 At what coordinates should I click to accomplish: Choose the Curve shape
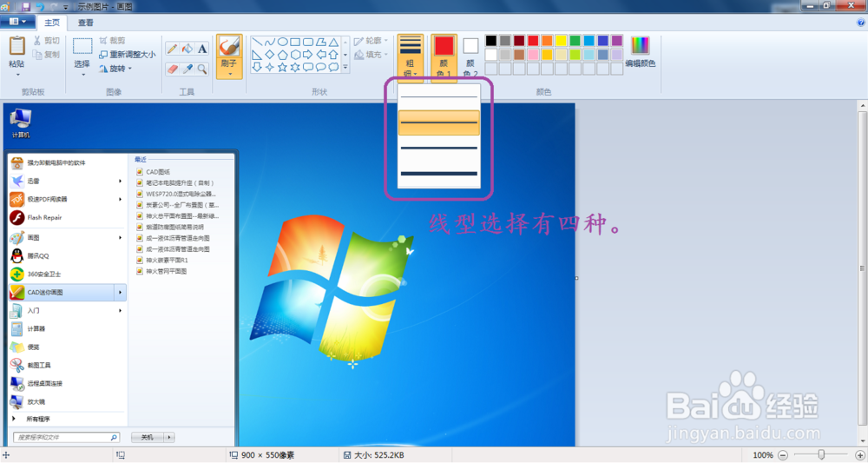270,42
